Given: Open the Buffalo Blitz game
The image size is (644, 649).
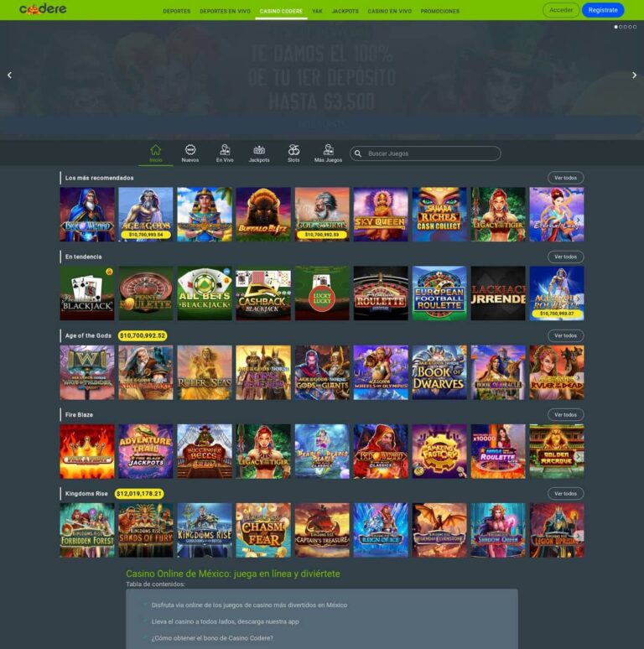Looking at the screenshot, I should 263,215.
